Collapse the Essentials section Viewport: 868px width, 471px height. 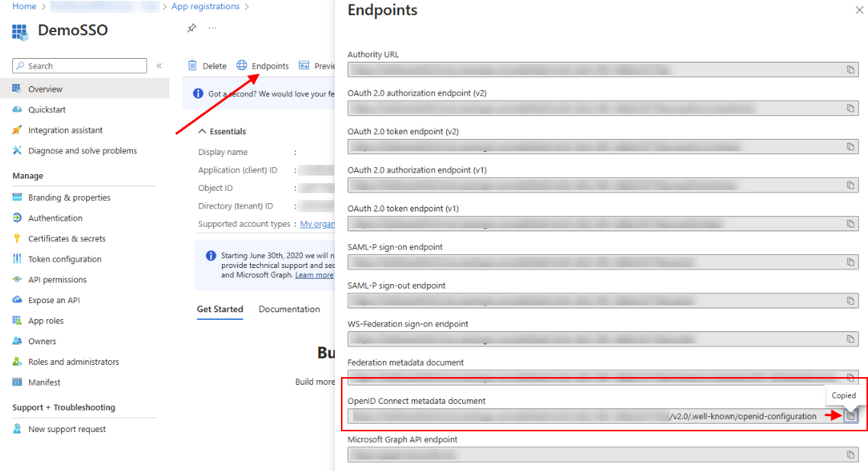point(202,131)
